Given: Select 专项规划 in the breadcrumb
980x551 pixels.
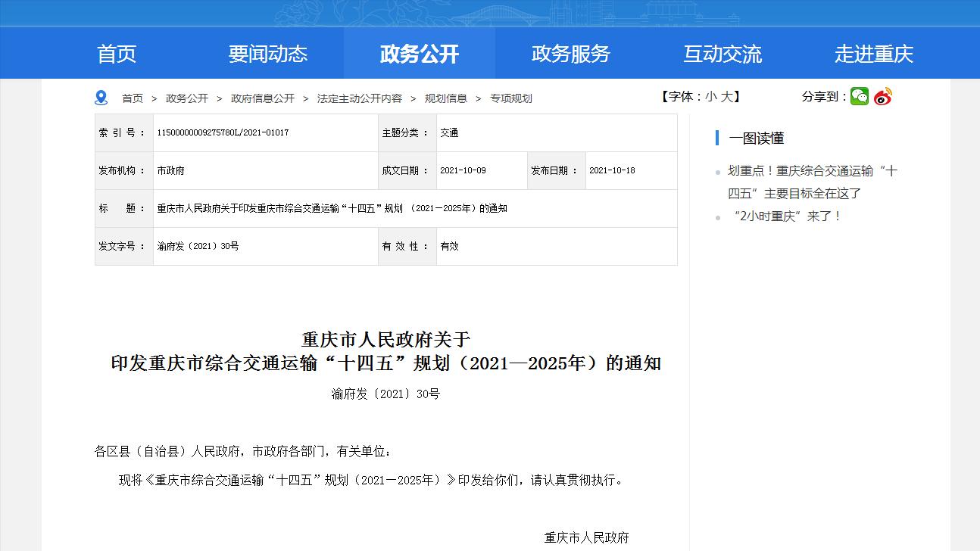Looking at the screenshot, I should pos(511,98).
